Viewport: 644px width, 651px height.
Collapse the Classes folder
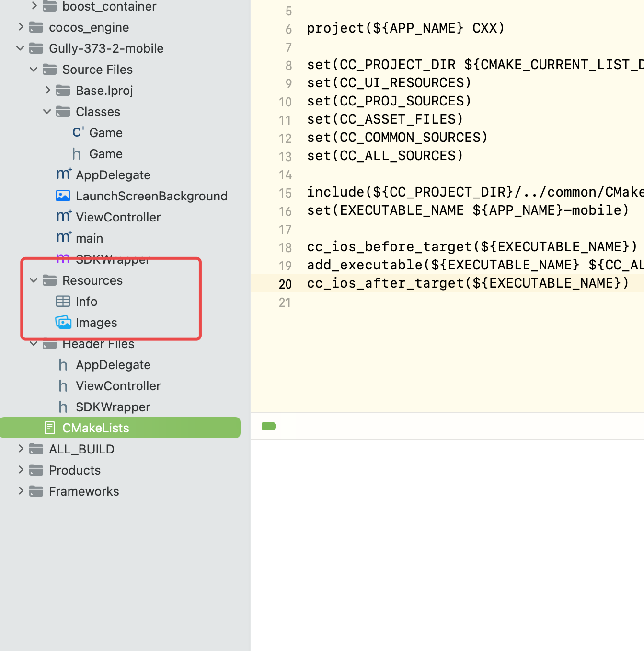(x=47, y=111)
